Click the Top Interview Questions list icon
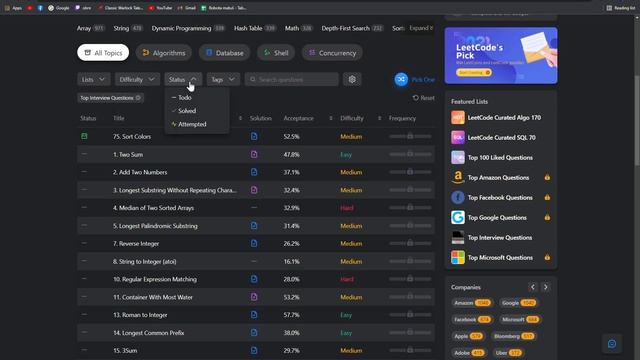Viewport: 640px width, 360px height. pos(458,238)
